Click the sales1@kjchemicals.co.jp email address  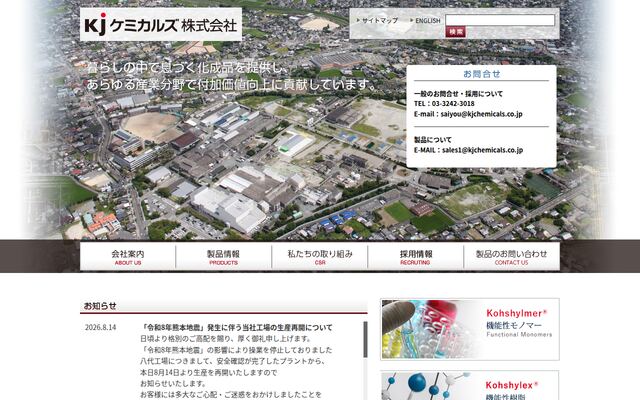click(482, 150)
